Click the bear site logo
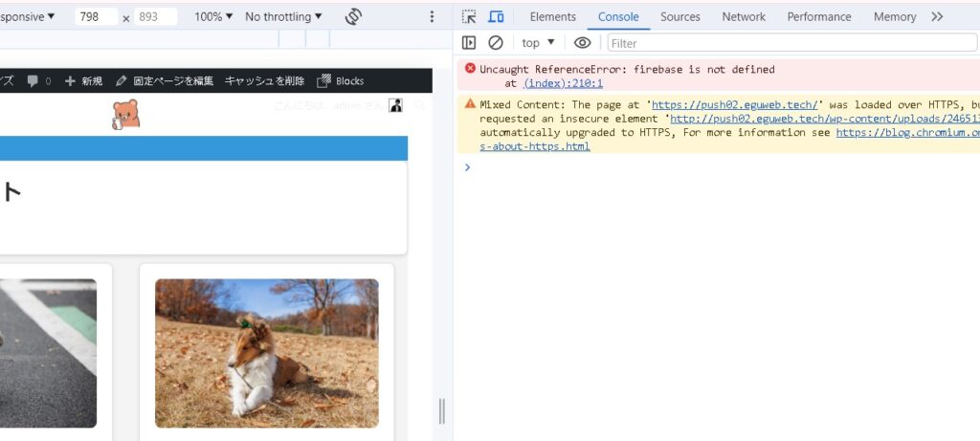Viewport: 980px width, 441px height. 125,114
